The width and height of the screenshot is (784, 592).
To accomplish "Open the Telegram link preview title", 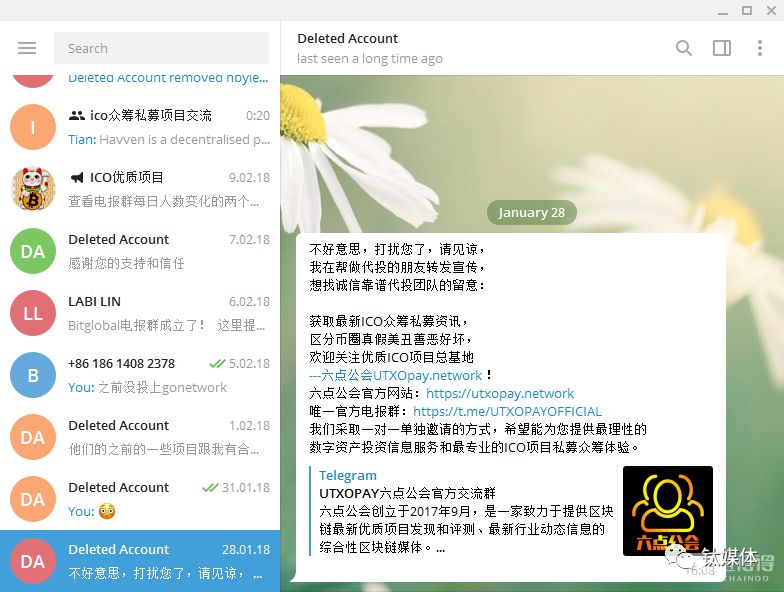I will coord(348,476).
